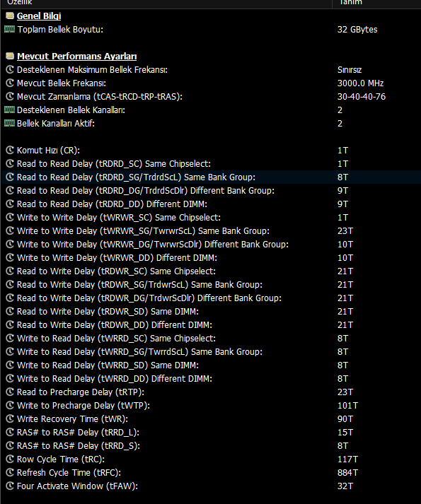Viewport: 421px width, 504px height.
Task: Select the tRDWR_SG/TrdwrScL Same Bank Group label
Action: pyautogui.click(x=139, y=285)
